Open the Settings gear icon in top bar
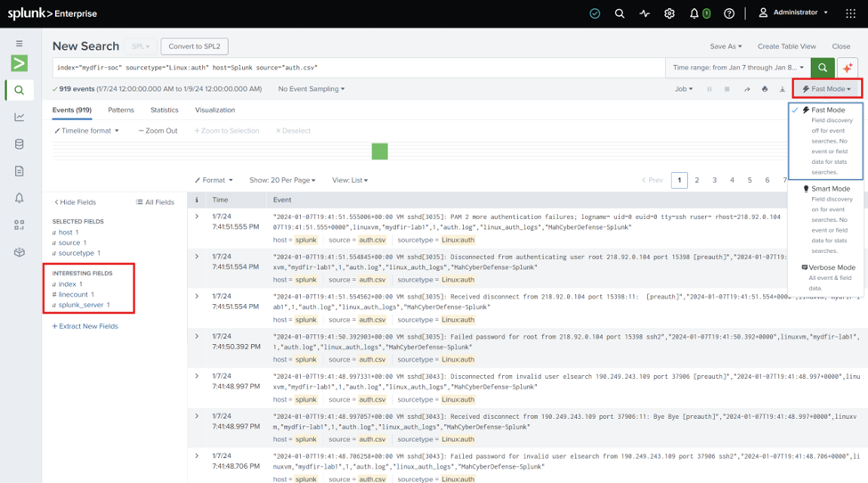This screenshot has width=868, height=483. [669, 13]
